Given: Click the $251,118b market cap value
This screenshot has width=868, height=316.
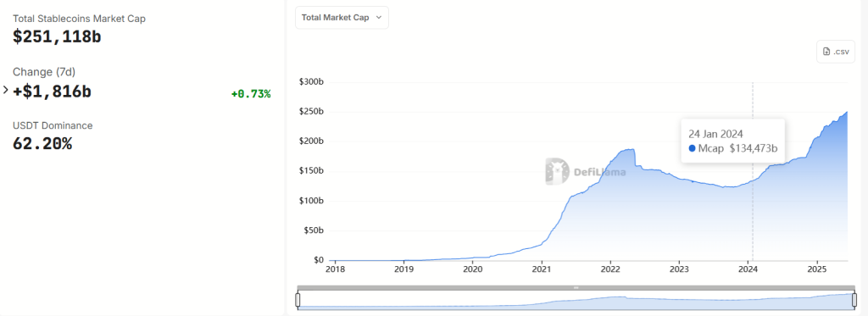Looking at the screenshot, I should [x=57, y=36].
